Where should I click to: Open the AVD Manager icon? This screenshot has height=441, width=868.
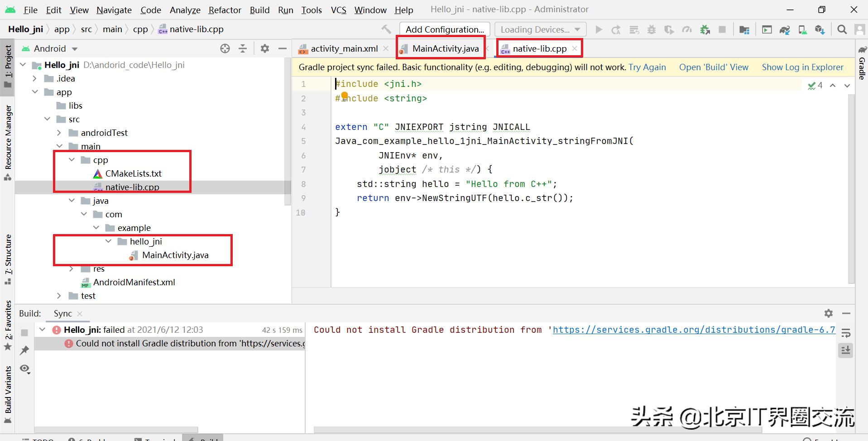point(802,30)
